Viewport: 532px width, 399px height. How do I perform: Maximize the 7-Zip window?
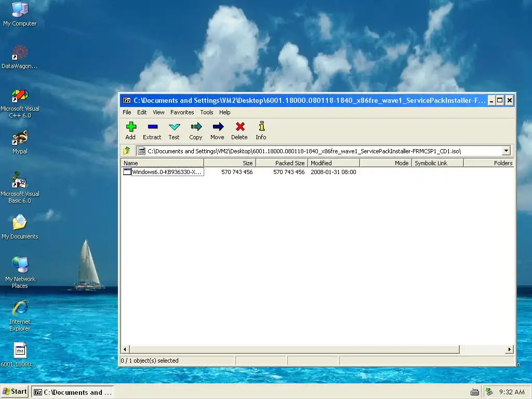coord(500,100)
